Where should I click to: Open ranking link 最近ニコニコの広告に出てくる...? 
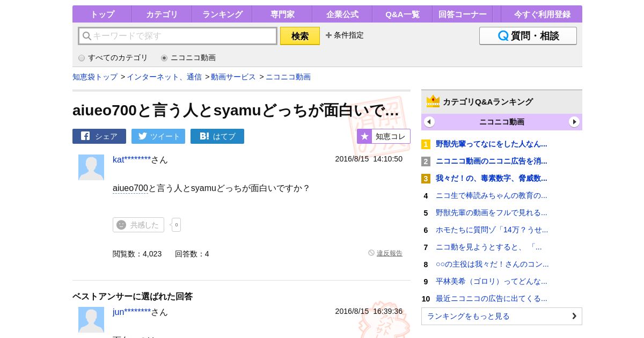(x=492, y=298)
